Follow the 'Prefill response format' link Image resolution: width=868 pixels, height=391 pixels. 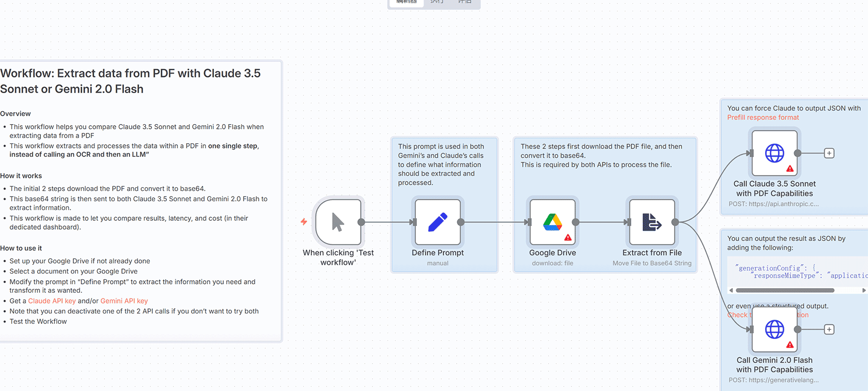[763, 117]
